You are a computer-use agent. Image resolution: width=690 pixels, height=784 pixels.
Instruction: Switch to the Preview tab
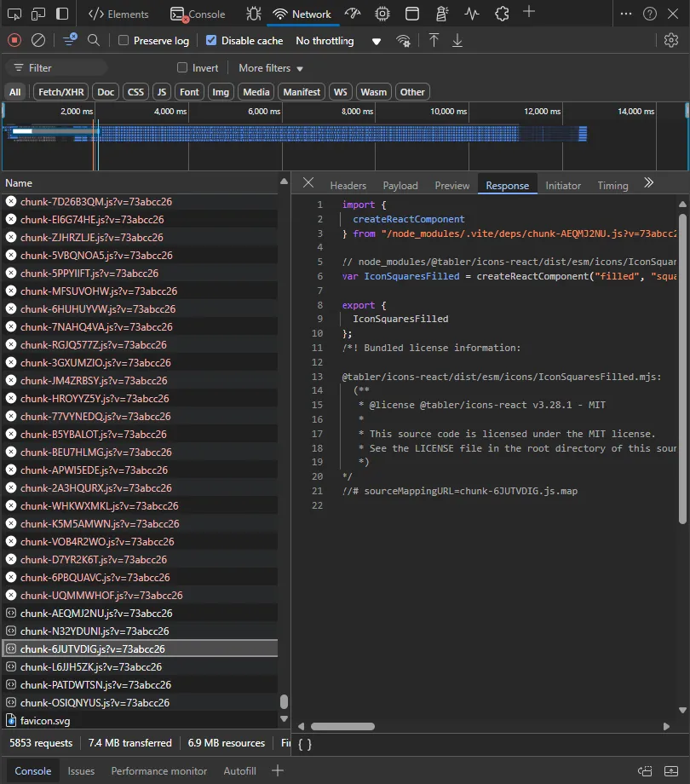tap(452, 186)
